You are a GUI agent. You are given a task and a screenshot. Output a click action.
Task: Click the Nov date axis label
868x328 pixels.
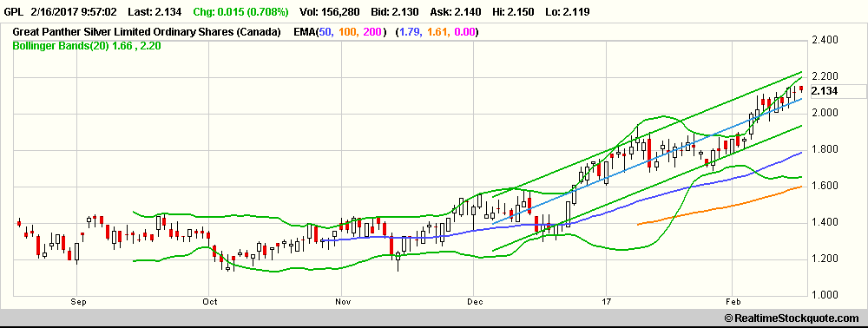click(343, 302)
